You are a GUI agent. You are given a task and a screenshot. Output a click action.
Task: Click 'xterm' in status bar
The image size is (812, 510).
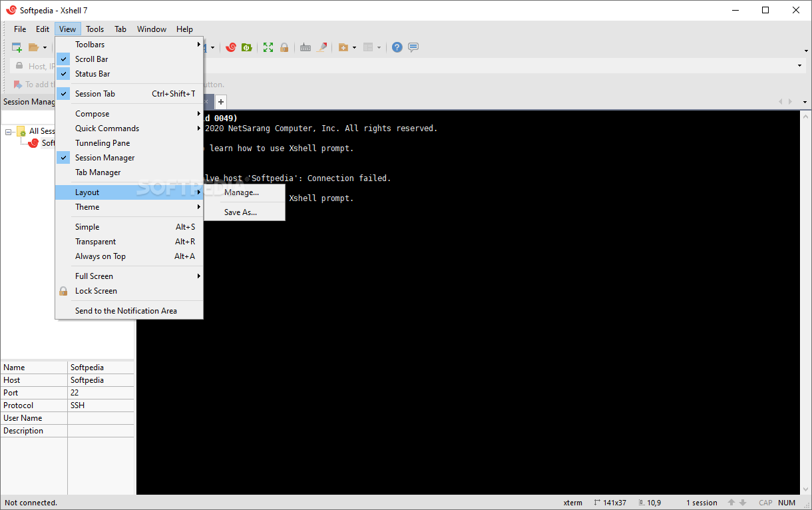pos(573,503)
